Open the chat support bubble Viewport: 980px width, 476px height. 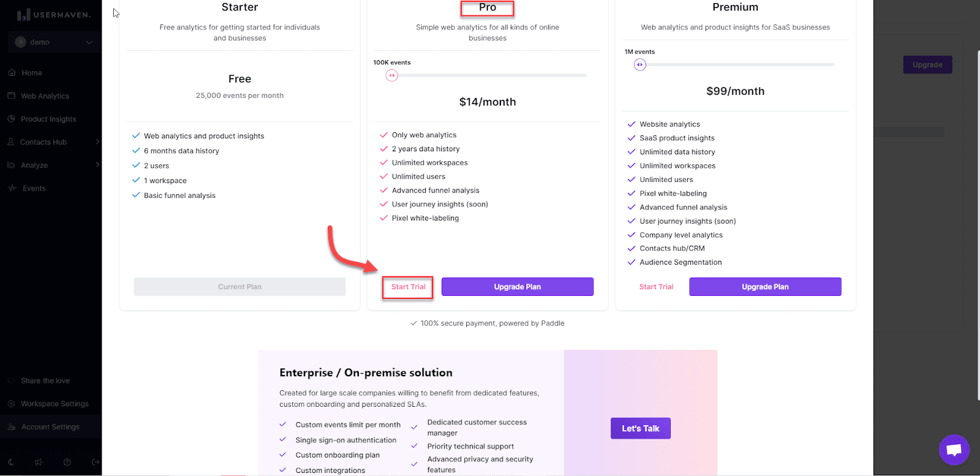(x=954, y=450)
